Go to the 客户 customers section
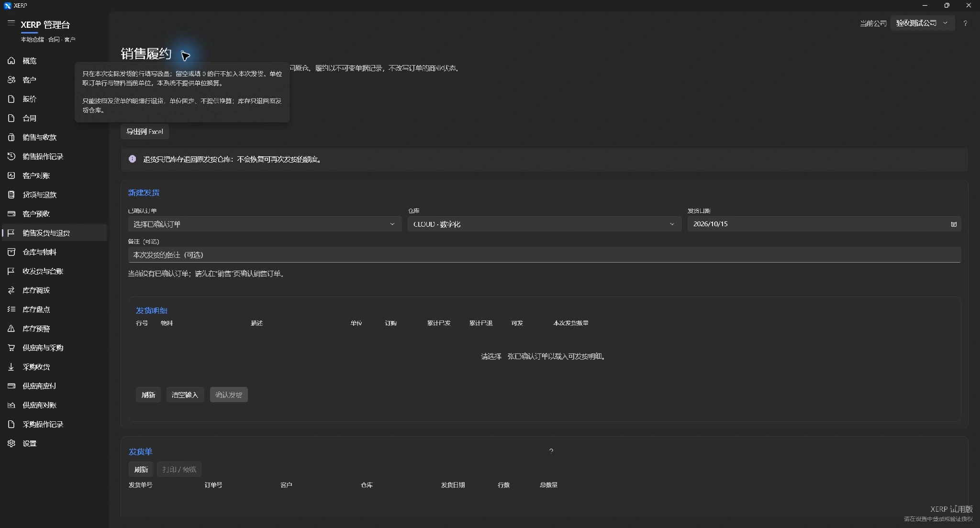Viewport: 980px width, 528px height. click(54, 80)
